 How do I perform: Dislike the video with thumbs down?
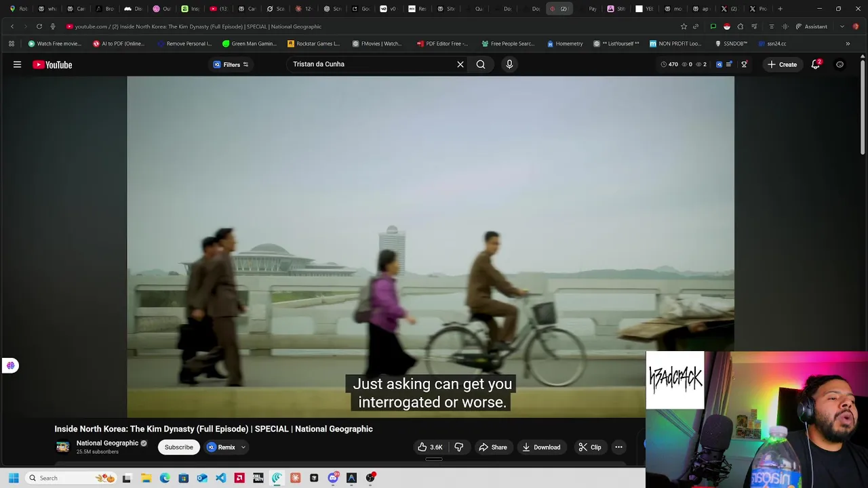(x=459, y=447)
